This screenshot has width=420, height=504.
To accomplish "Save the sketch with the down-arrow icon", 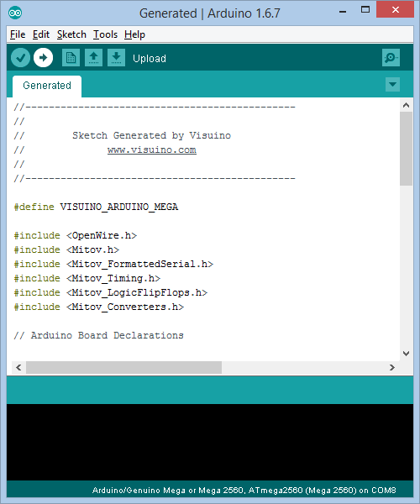I will [x=116, y=58].
